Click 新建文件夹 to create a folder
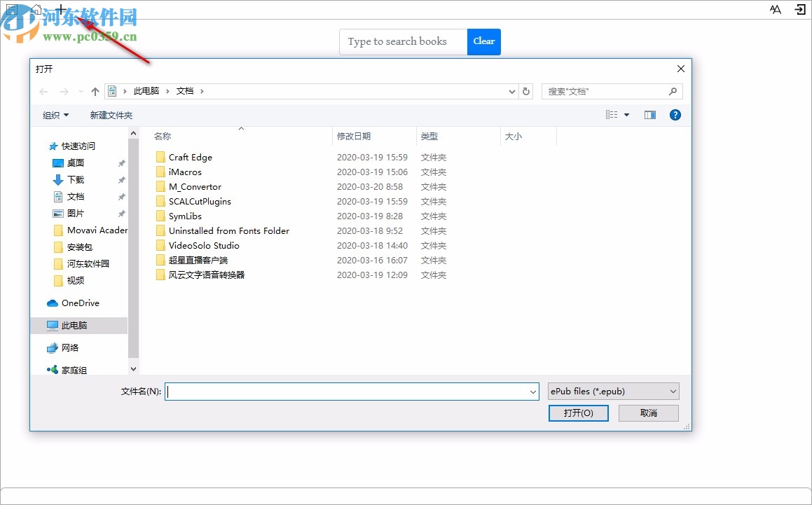 (111, 114)
